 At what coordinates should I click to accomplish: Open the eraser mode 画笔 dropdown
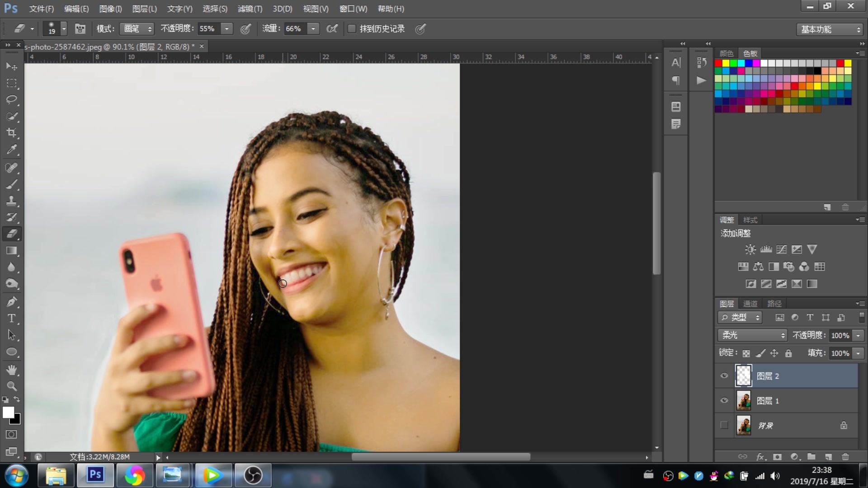[x=137, y=29]
